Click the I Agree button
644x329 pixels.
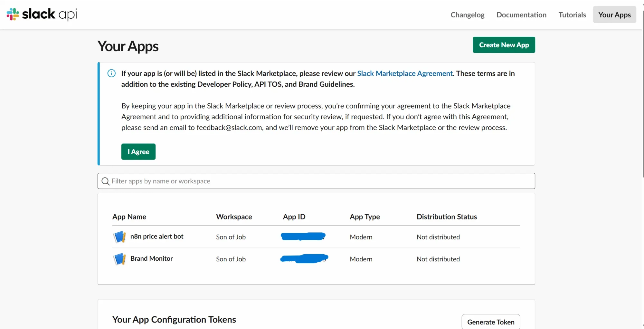[x=138, y=151]
